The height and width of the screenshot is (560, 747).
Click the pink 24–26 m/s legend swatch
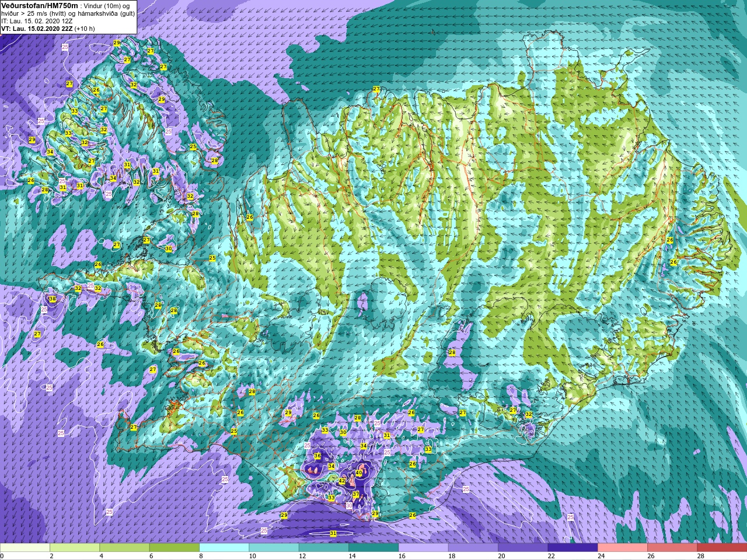click(623, 548)
